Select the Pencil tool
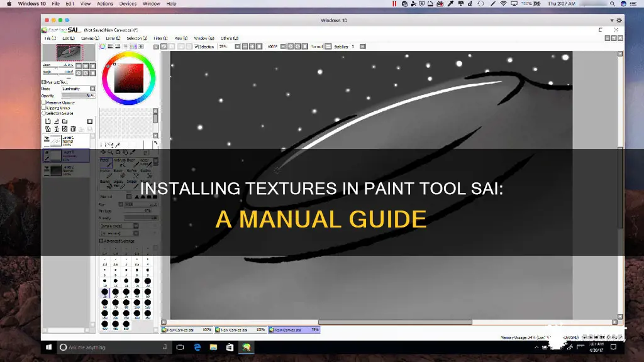Screen dimensions: 644x362 [106, 163]
